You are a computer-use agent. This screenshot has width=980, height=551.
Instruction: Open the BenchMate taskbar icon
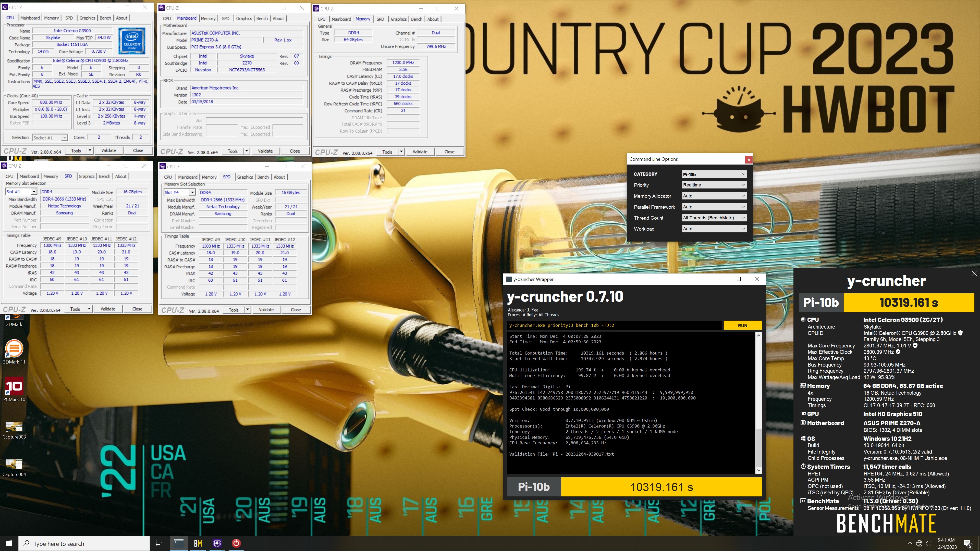tap(198, 543)
